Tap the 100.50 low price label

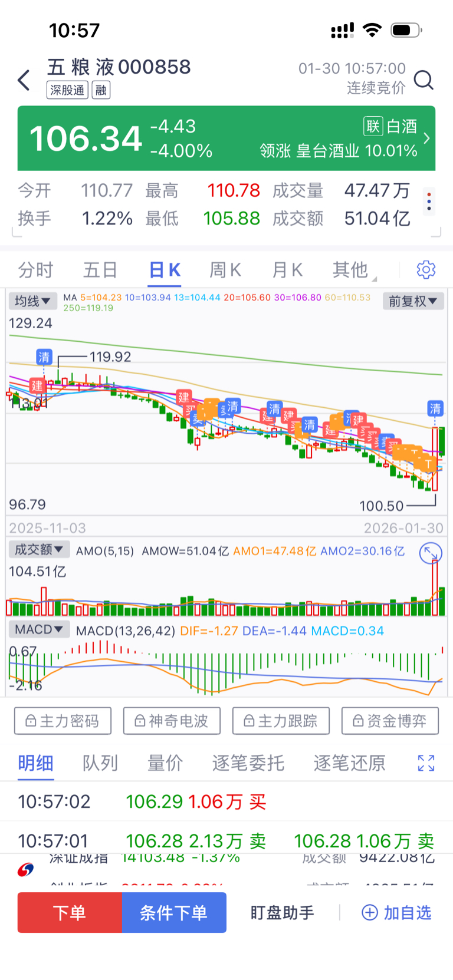click(x=382, y=506)
